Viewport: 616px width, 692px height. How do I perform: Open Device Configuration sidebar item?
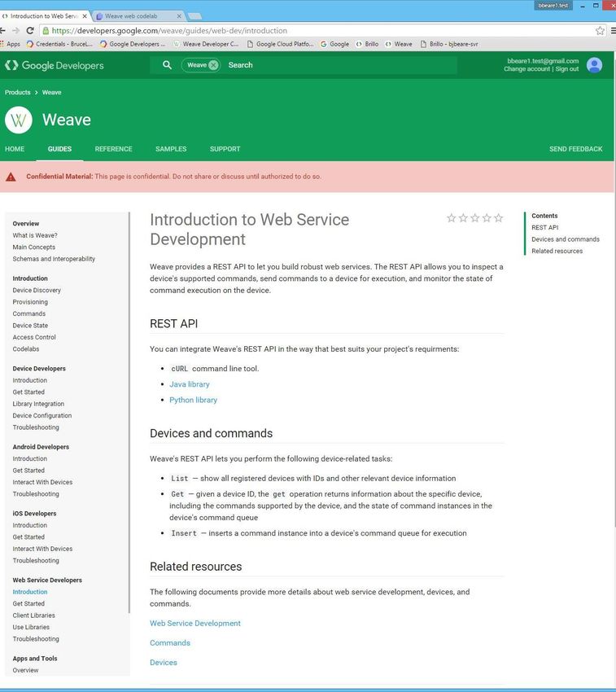(42, 415)
